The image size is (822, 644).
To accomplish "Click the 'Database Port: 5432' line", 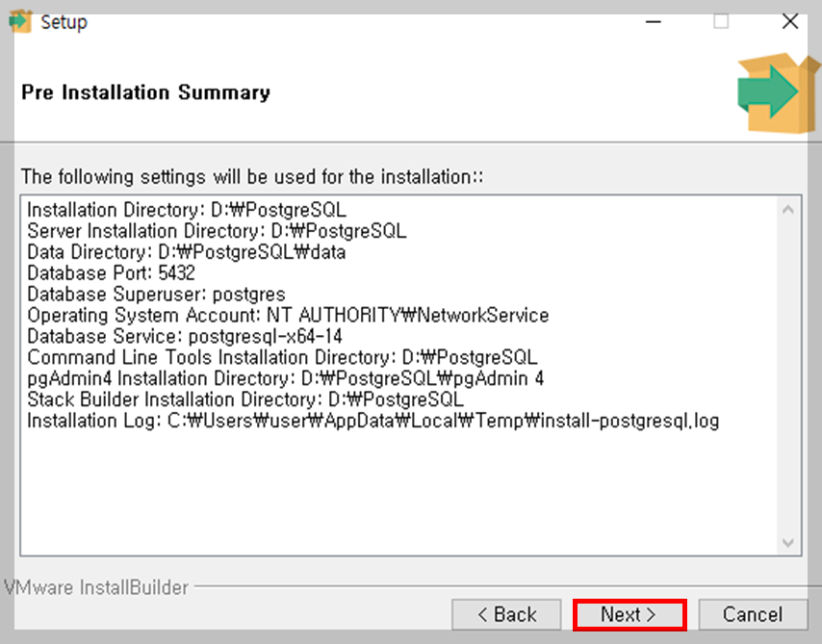I will 111,272.
